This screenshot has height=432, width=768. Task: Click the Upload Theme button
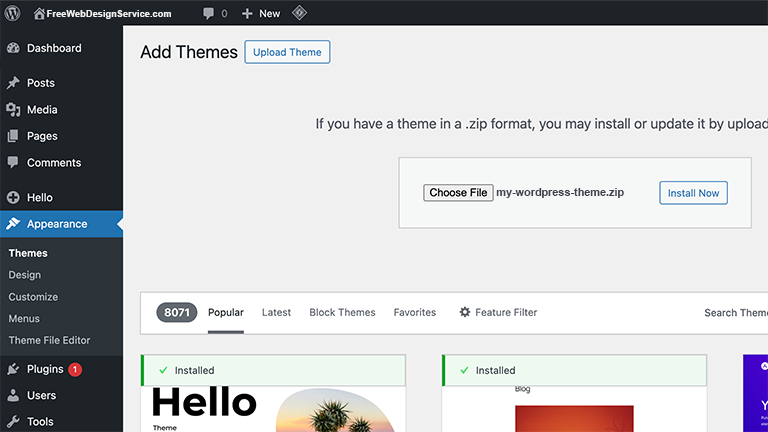click(x=287, y=52)
